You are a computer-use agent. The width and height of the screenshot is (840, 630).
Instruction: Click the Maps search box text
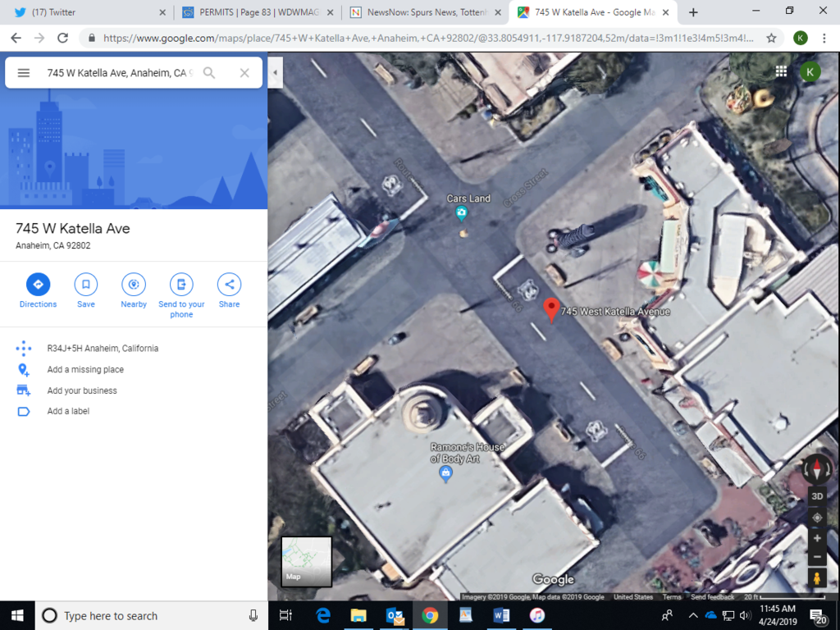(120, 73)
